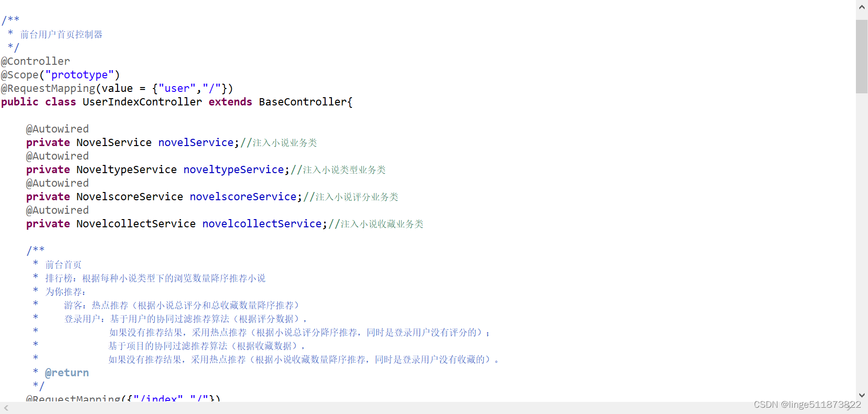Click the 基于项目的协同过滤推荐算法 comment line

coord(207,346)
